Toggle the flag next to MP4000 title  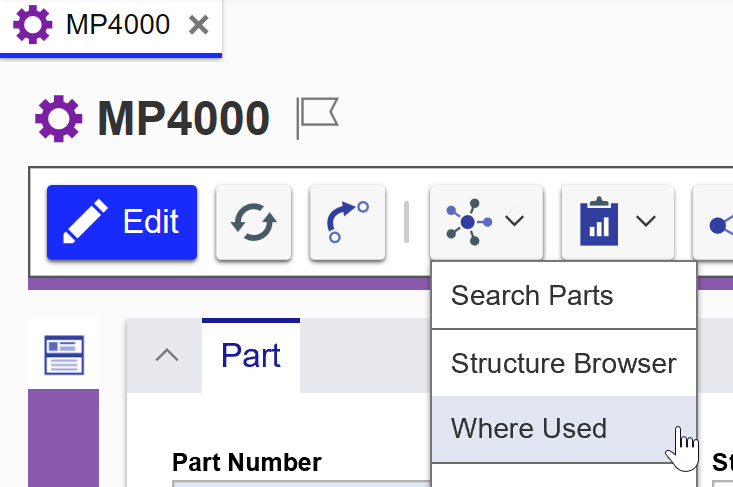[x=318, y=118]
